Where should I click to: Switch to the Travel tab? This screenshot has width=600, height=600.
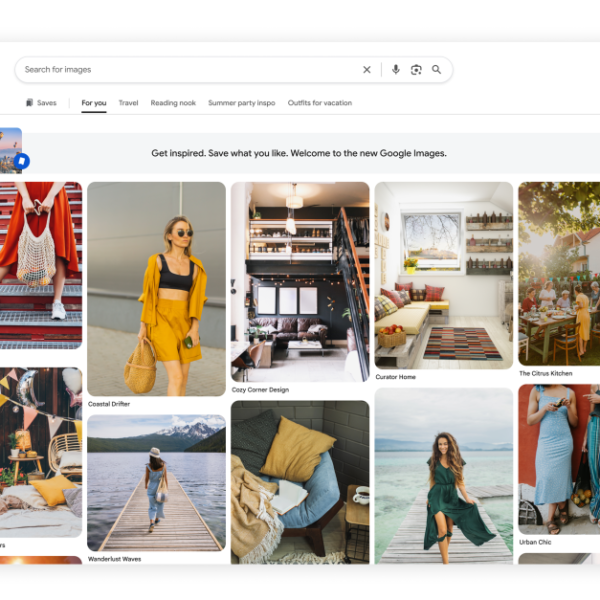128,103
